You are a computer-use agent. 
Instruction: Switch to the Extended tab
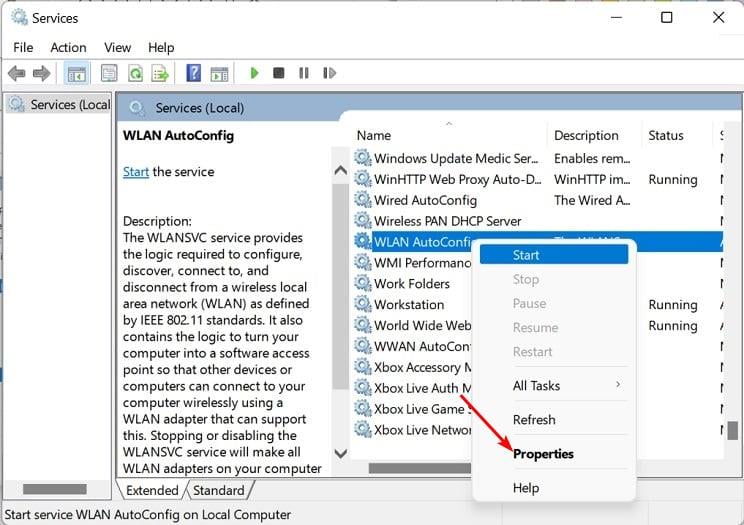(152, 490)
